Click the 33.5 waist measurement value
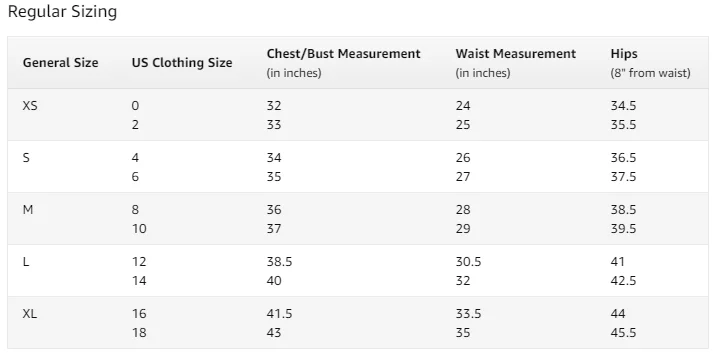Viewport: 718px width, 361px height. [468, 314]
